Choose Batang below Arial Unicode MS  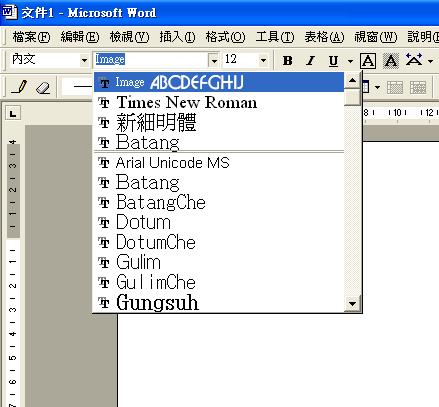point(219,183)
